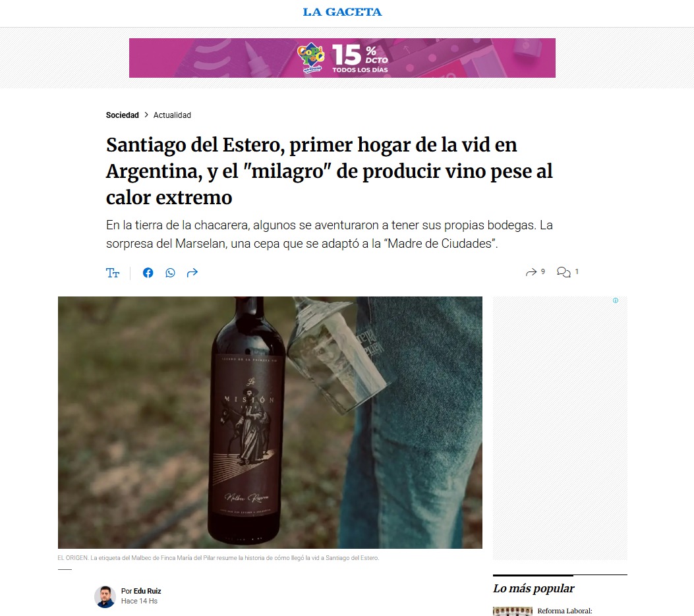694x616 pixels.
Task: Go to La Gaceta homepage logo
Action: point(342,12)
